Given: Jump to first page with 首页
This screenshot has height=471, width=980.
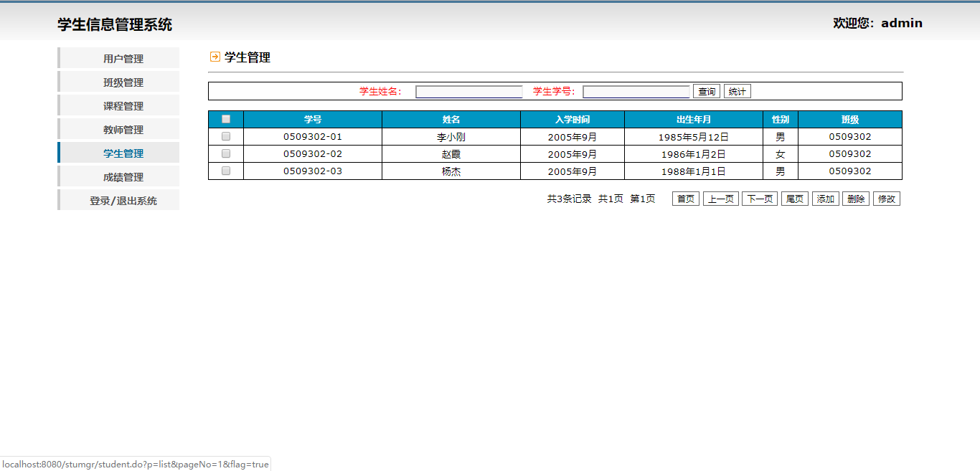Looking at the screenshot, I should tap(686, 199).
